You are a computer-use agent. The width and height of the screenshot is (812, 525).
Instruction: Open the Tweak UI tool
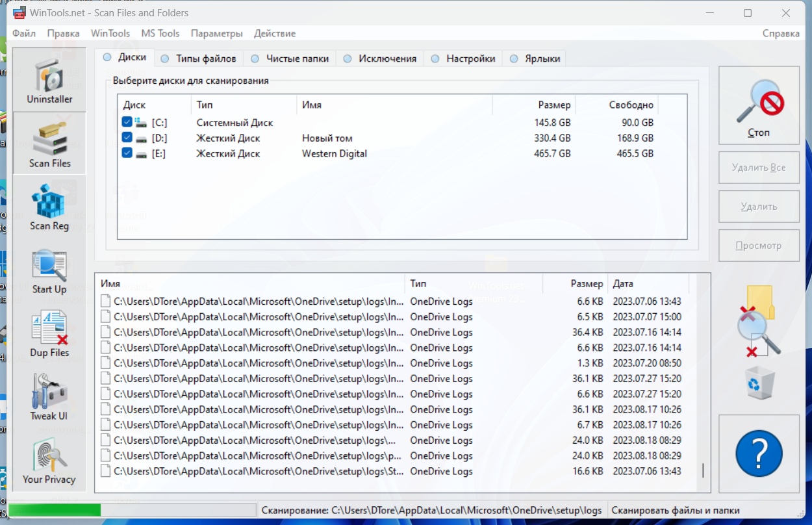(x=49, y=396)
